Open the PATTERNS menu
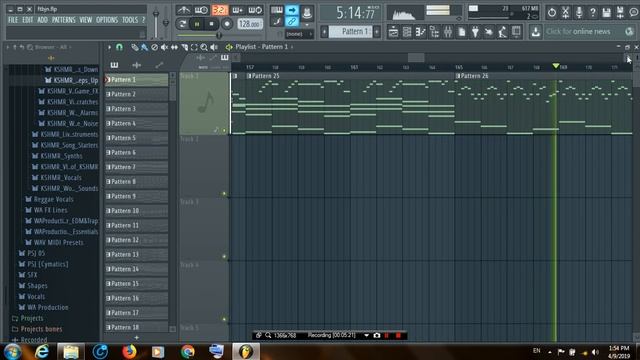640x360 pixels. click(64, 20)
